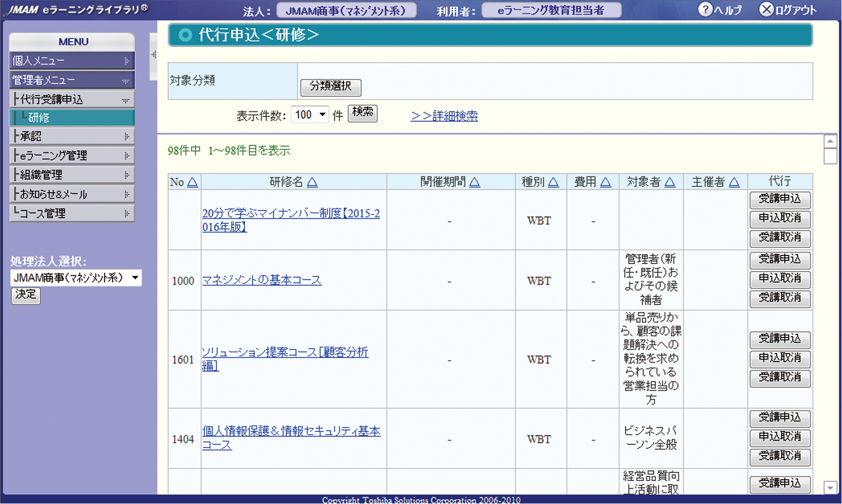Click the 1404 course number cell

(x=183, y=439)
